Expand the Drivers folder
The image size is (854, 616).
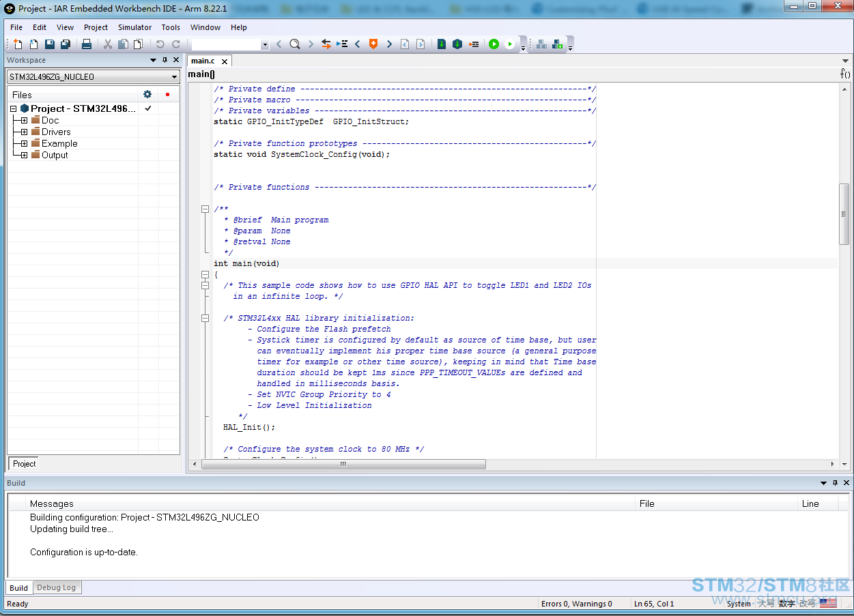click(24, 132)
